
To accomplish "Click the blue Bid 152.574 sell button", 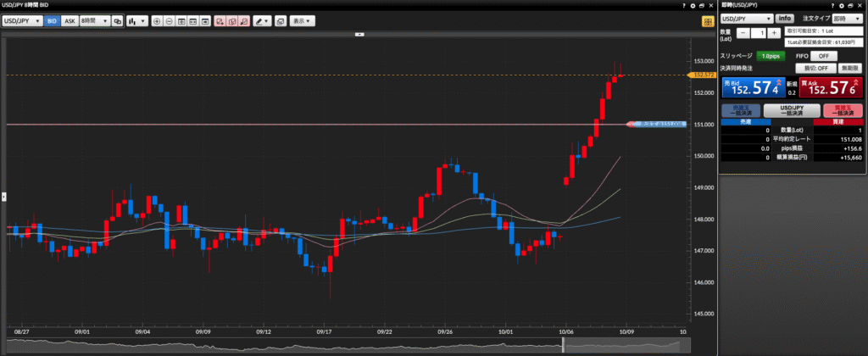I will pos(748,87).
